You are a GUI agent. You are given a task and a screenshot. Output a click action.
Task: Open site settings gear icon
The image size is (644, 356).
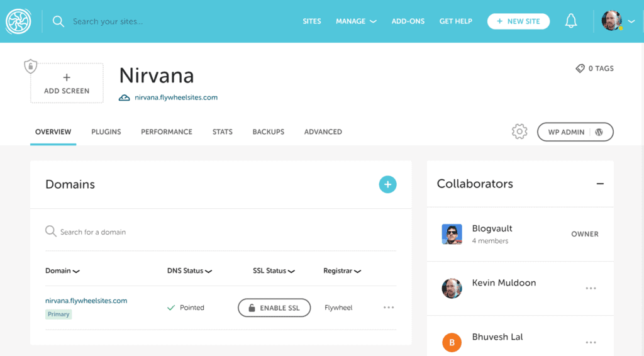[519, 132]
